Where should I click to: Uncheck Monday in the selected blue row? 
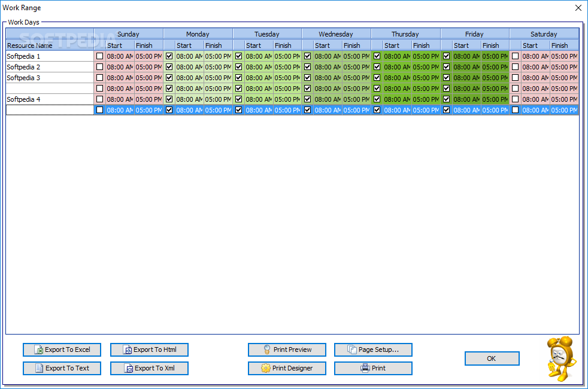click(x=169, y=110)
